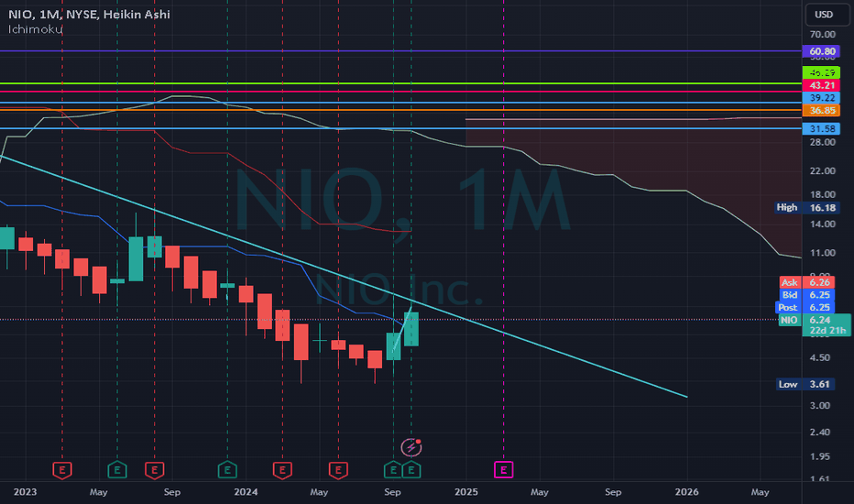Open red earnings E marker of August 2023
854x504 pixels.
155,470
